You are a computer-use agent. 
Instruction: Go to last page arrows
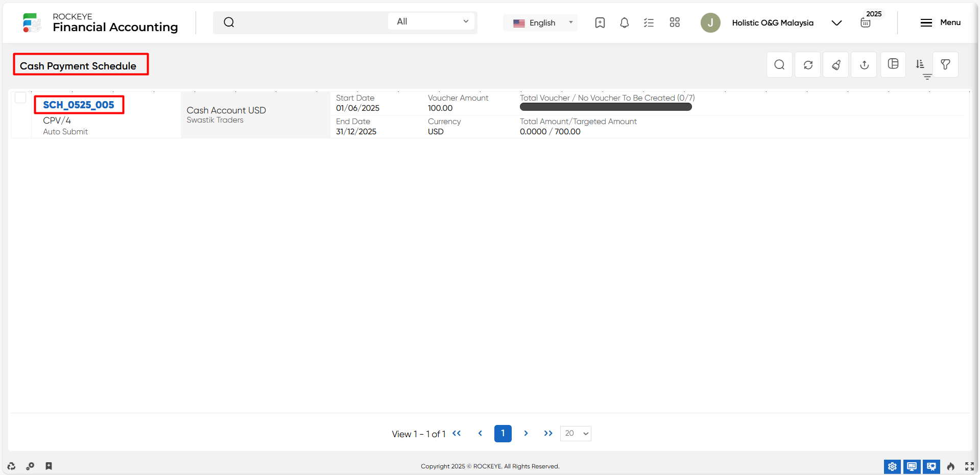click(548, 433)
